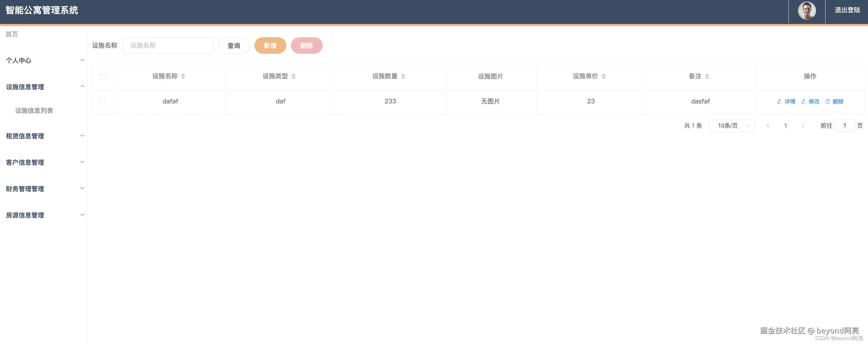Sort the 备注 column using its sort arrows
Screen dimensions: 868x344
(707, 76)
